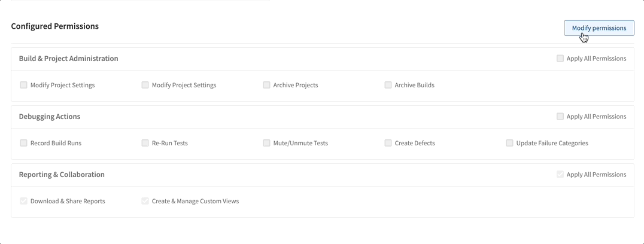Image resolution: width=644 pixels, height=244 pixels.
Task: Check the first Modify Project Settings checkbox
Action: click(24, 85)
